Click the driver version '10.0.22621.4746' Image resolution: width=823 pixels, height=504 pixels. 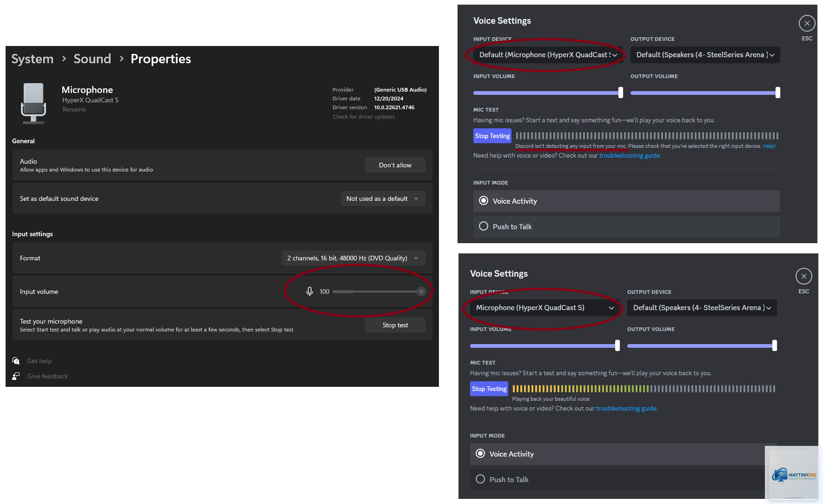tap(394, 107)
